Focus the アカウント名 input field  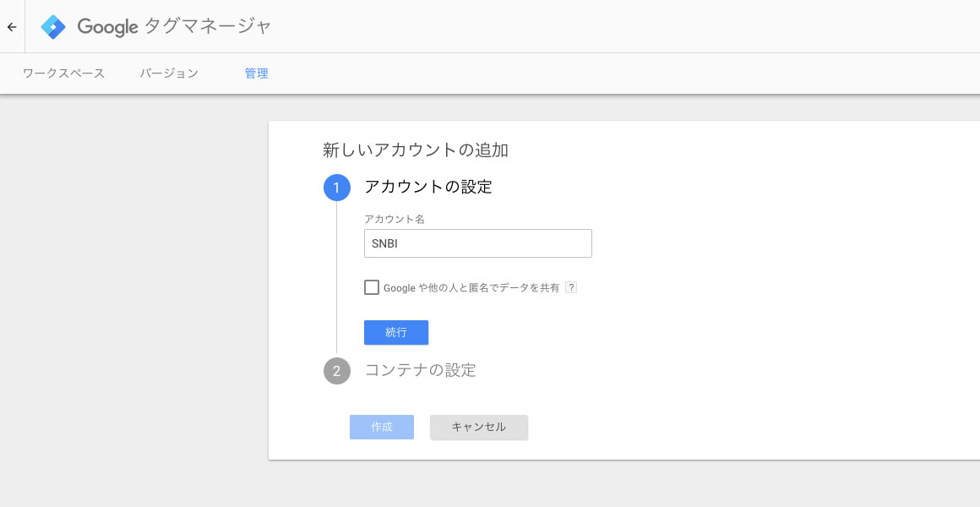pyautogui.click(x=478, y=244)
